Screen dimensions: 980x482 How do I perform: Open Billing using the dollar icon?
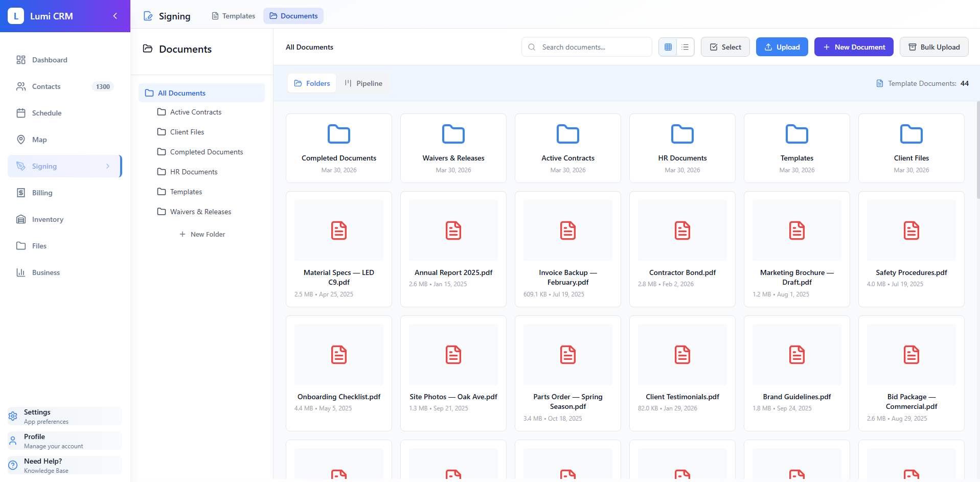click(x=21, y=193)
